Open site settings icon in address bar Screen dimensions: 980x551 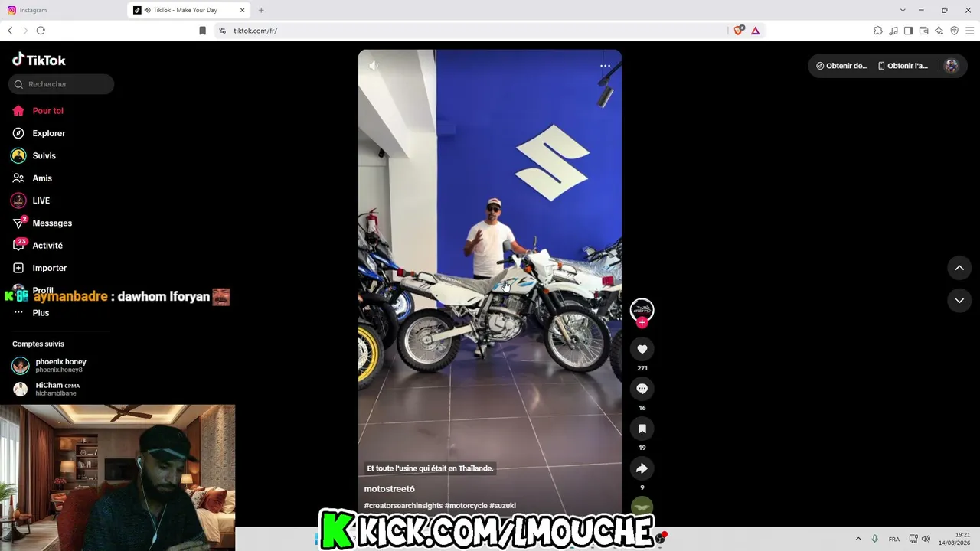point(222,31)
